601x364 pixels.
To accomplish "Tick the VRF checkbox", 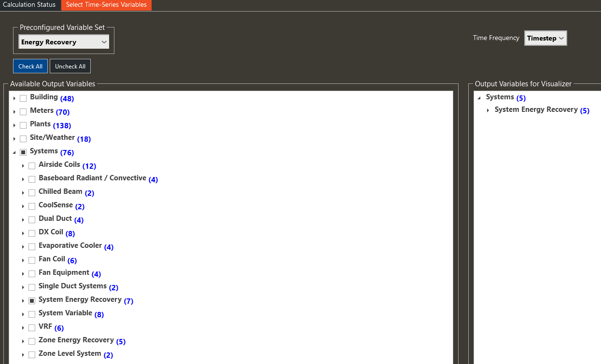I will (x=32, y=328).
